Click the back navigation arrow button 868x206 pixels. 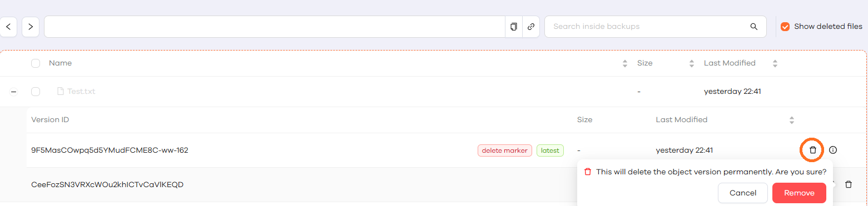(x=8, y=27)
